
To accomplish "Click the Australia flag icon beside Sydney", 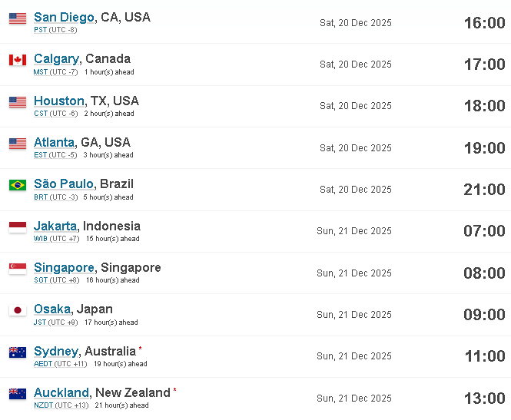I will pos(18,352).
